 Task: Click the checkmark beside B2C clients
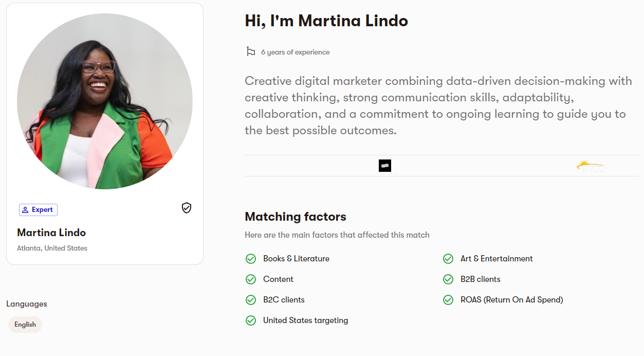click(251, 300)
